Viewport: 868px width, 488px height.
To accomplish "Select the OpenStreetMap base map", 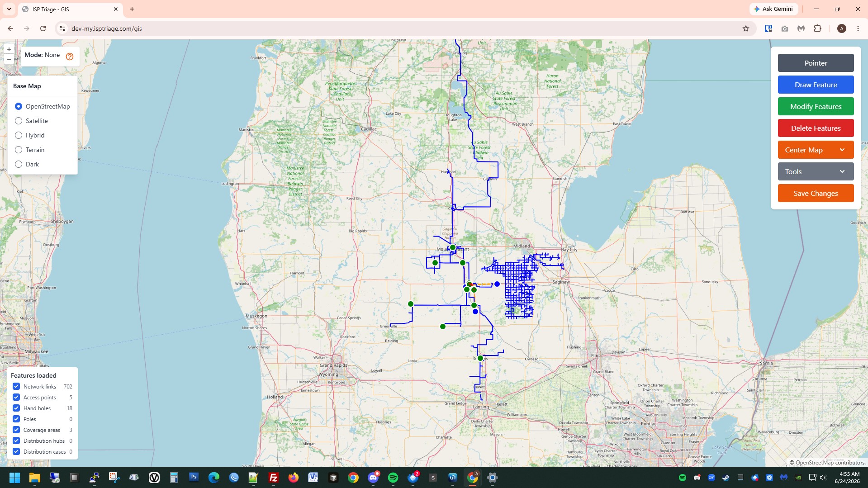I will pos(19,106).
